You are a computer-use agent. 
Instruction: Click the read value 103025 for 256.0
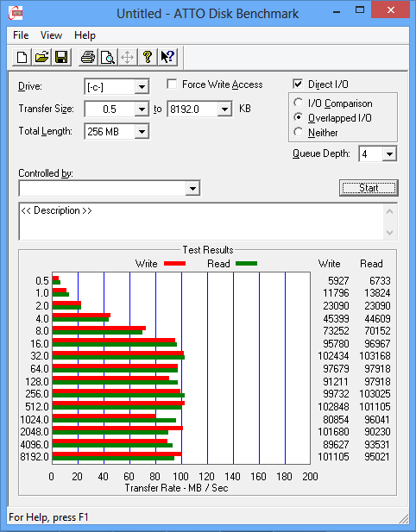click(x=375, y=394)
